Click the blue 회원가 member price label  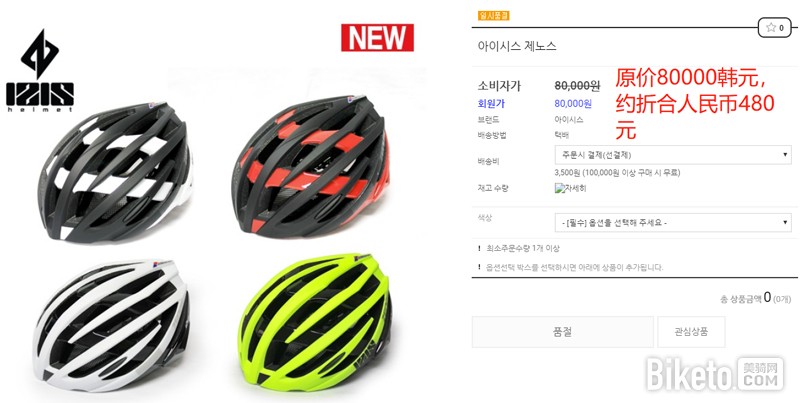coord(491,104)
